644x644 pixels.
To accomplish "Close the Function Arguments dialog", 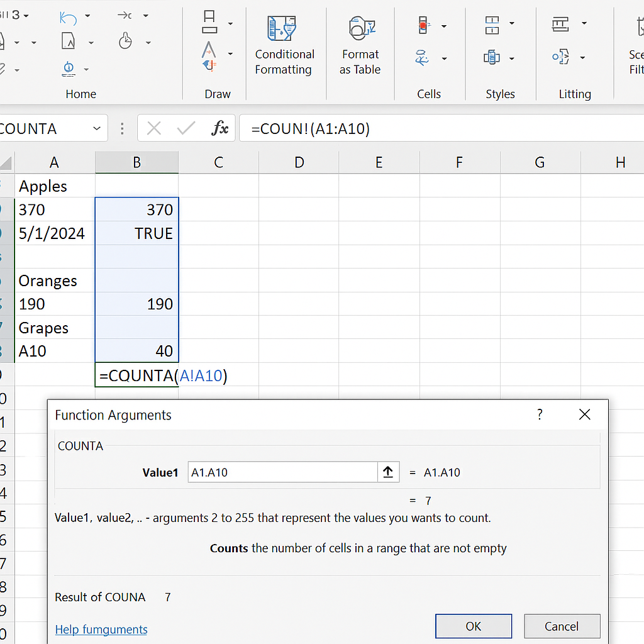I will point(584,414).
